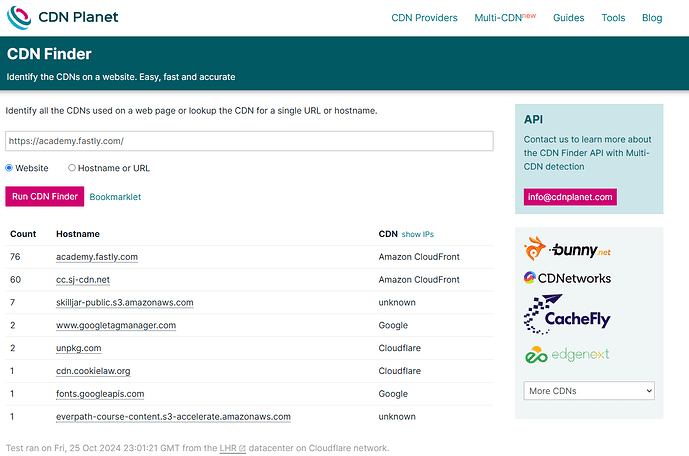
Task: Open the CacheFly logo
Action: pyautogui.click(x=567, y=314)
